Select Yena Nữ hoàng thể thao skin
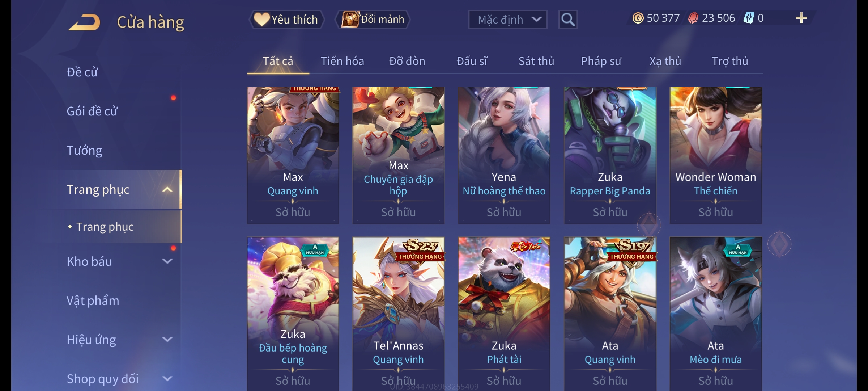The image size is (868, 391). [x=504, y=155]
